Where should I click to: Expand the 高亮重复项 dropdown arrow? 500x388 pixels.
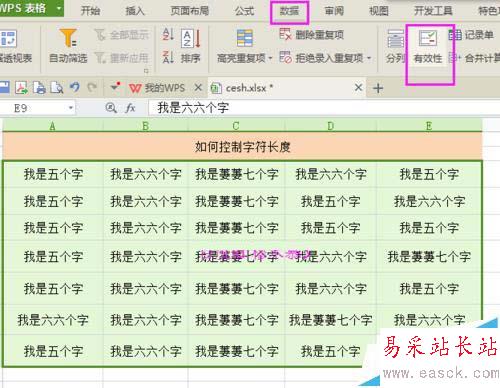point(270,58)
